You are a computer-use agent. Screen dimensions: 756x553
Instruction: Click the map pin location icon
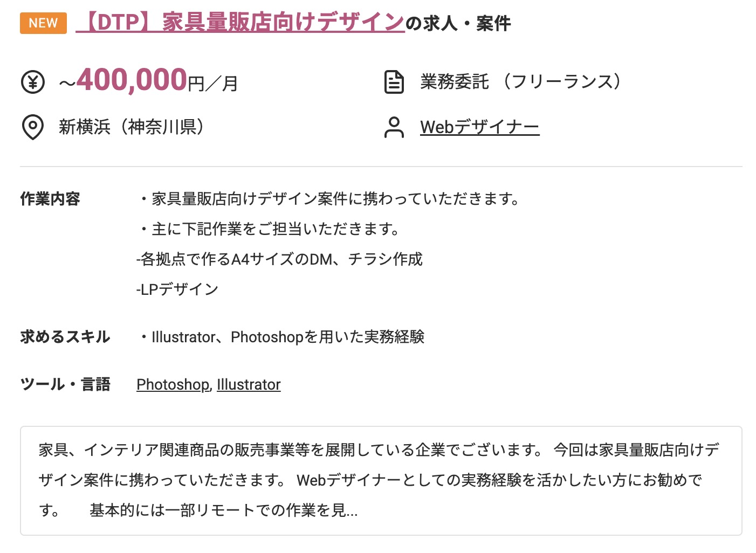(32, 127)
